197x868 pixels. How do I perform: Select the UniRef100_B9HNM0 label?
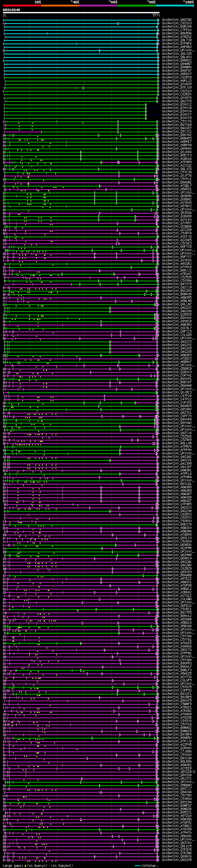click(177, 67)
